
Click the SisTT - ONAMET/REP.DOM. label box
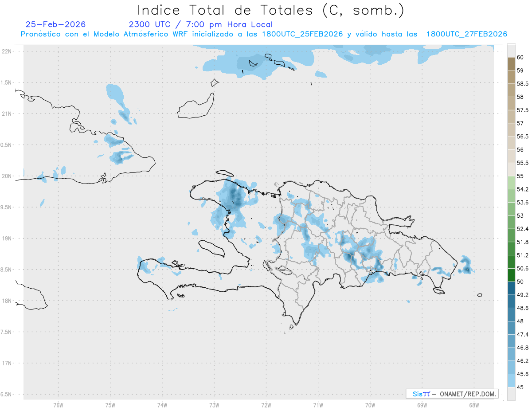(x=452, y=394)
